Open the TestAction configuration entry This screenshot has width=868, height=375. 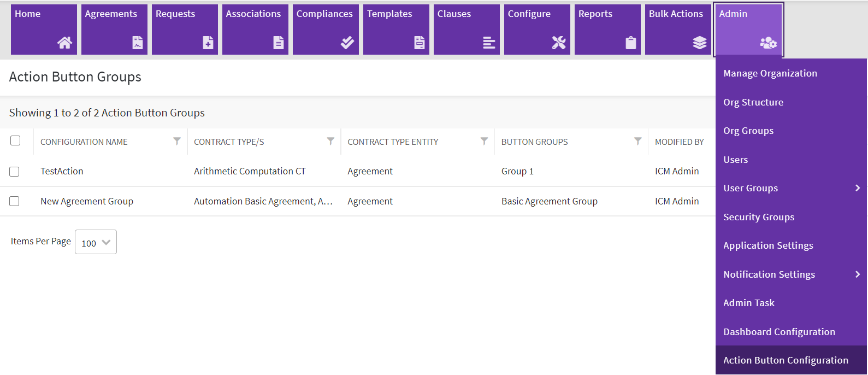(62, 171)
